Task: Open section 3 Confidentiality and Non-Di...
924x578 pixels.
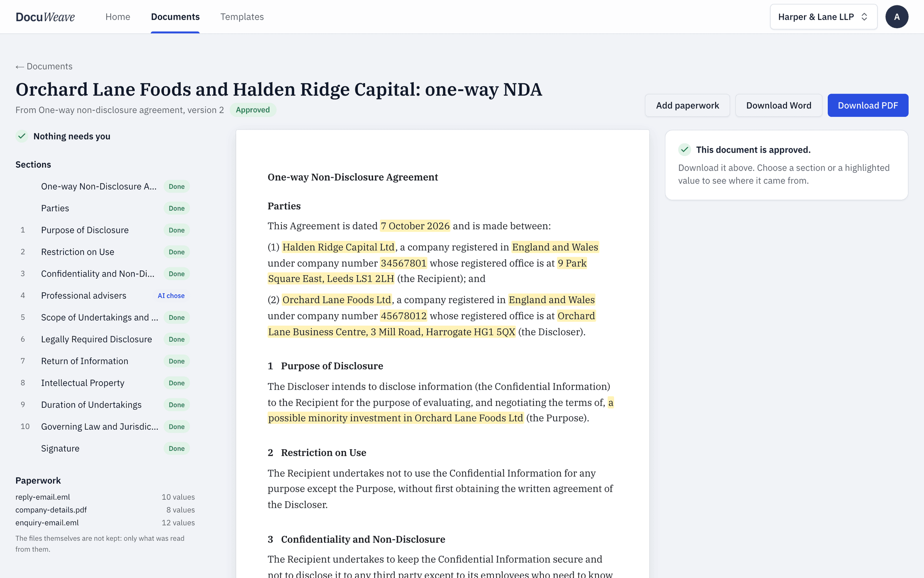Action: (x=105, y=274)
